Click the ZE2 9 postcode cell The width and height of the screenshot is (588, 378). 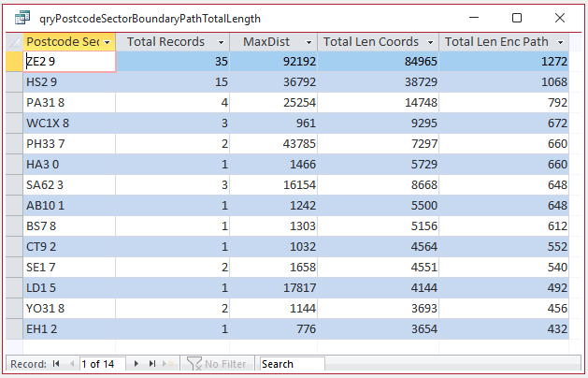tap(69, 61)
